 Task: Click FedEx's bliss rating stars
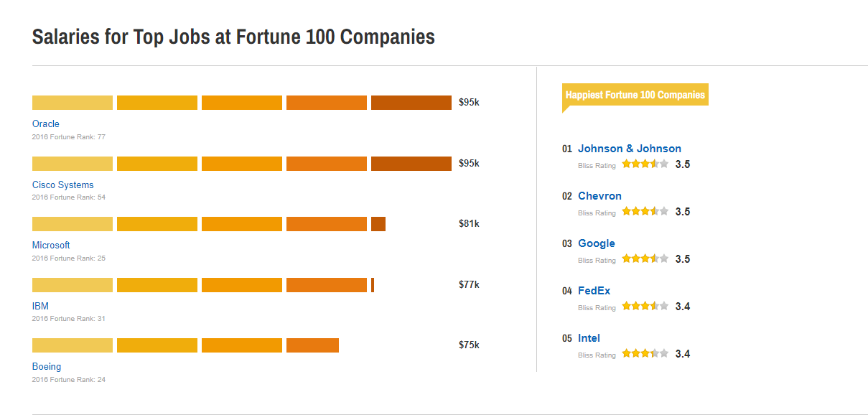[645, 307]
